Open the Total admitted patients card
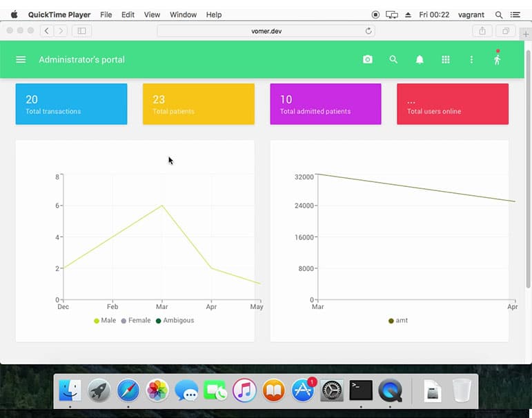The image size is (532, 418). coord(326,104)
